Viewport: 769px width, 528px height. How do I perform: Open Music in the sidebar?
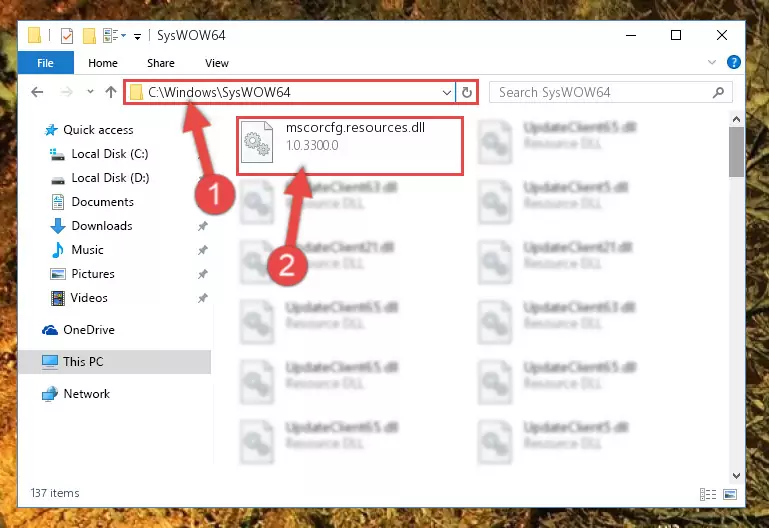pyautogui.click(x=87, y=250)
